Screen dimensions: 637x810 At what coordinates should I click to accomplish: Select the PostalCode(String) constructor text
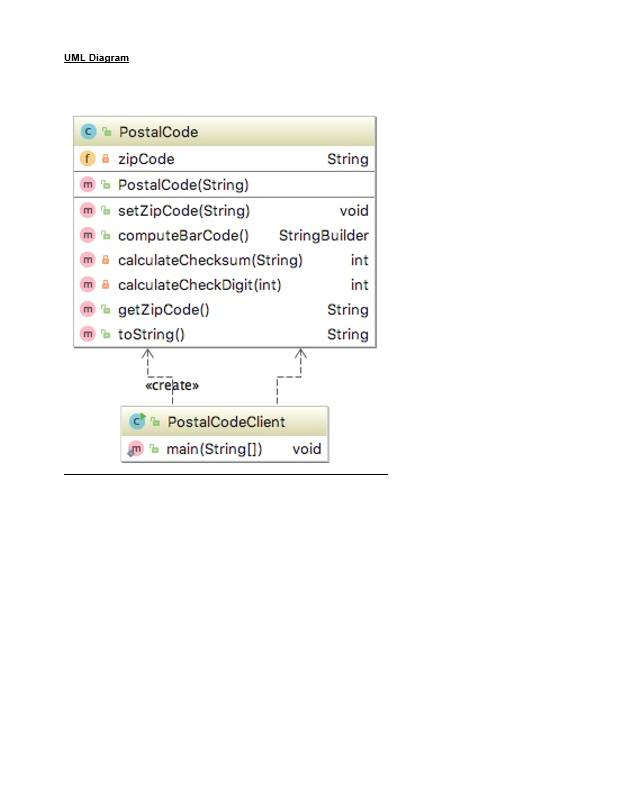[x=183, y=185]
